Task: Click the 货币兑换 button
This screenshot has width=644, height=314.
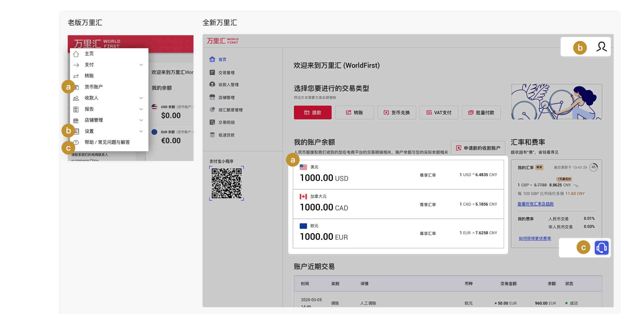Action: 397,112
